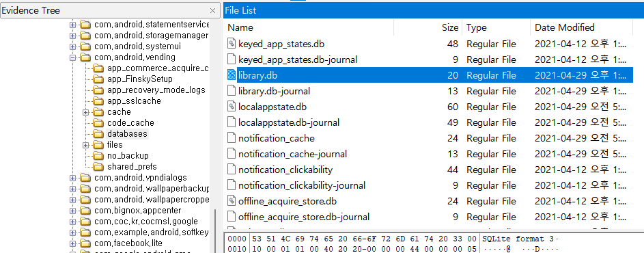Screen dimensions: 644x253
Task: Click the keyed_app_states.db-journal file icon
Action: [232, 59]
